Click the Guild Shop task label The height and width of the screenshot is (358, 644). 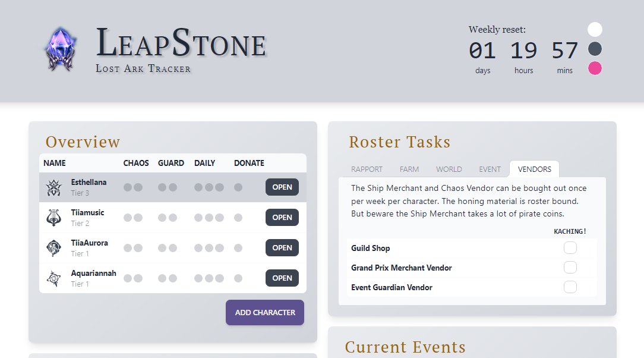[x=371, y=248]
